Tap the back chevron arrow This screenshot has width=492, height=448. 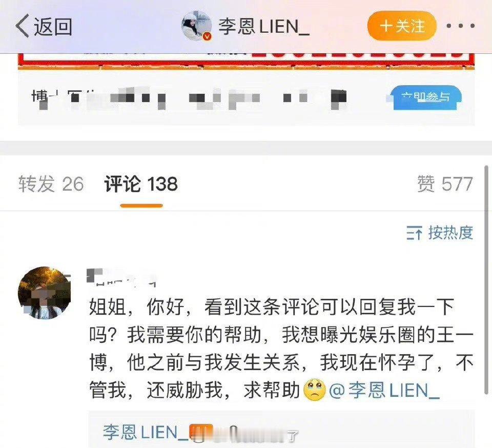point(23,26)
